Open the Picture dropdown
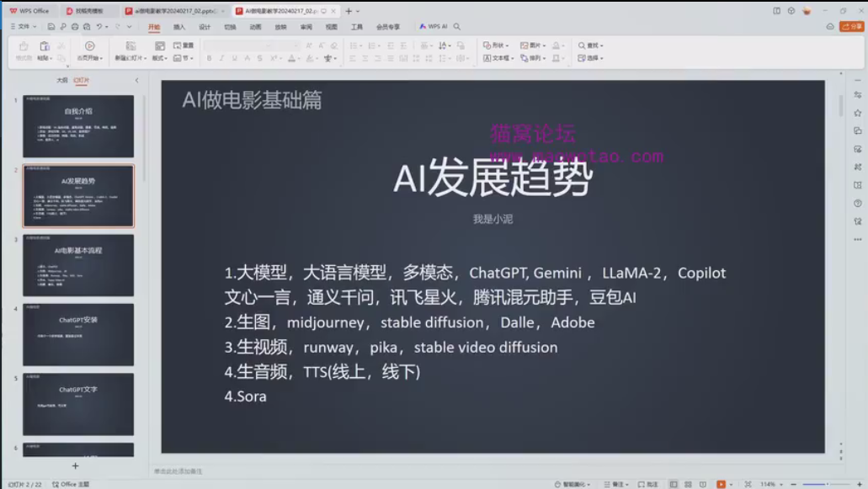Viewport: 868px width, 489px height. (533, 45)
